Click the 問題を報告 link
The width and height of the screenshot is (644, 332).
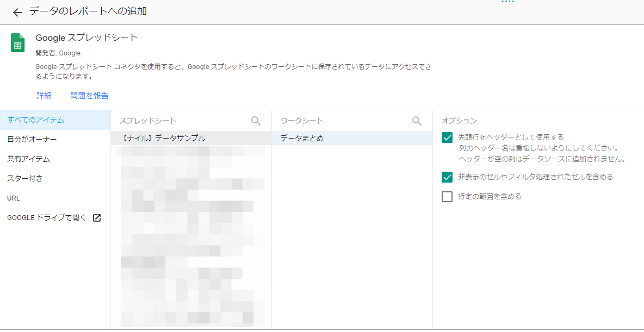point(90,96)
